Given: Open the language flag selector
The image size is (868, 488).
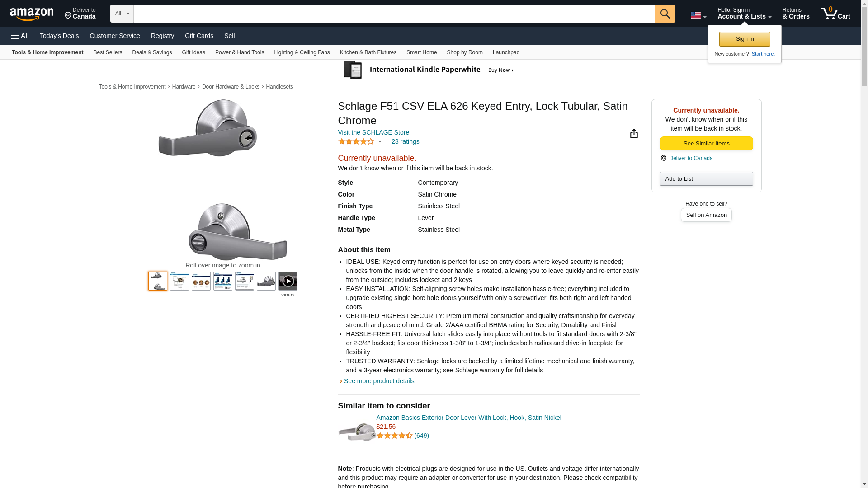Looking at the screenshot, I should [x=698, y=15].
